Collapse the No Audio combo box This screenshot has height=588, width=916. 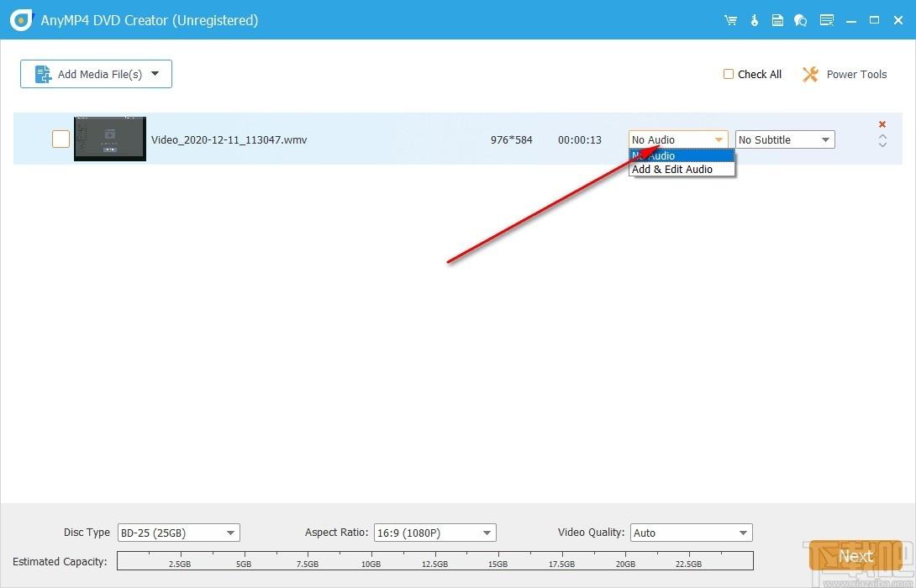678,139
